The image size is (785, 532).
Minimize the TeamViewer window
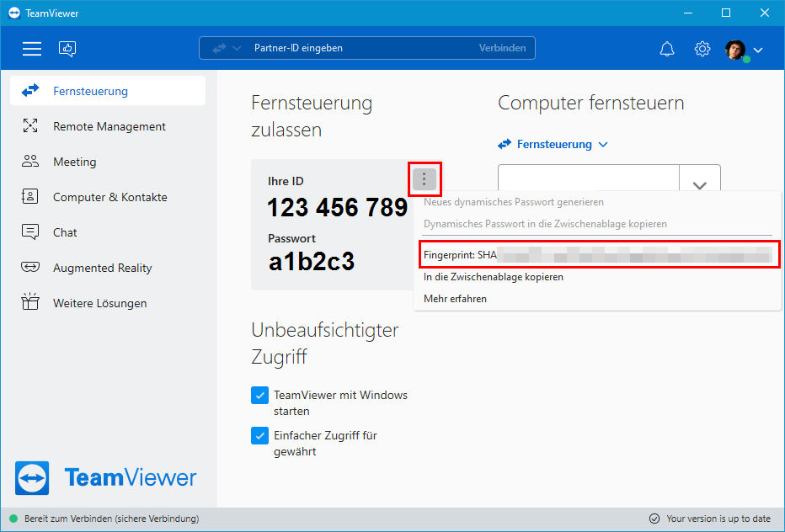(x=688, y=13)
